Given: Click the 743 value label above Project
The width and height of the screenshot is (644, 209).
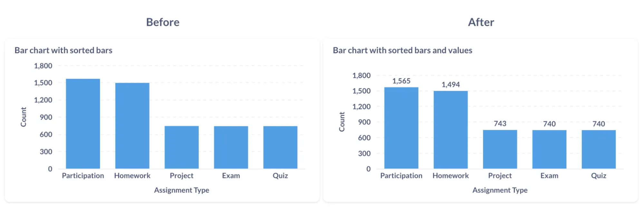Looking at the screenshot, I should [500, 124].
